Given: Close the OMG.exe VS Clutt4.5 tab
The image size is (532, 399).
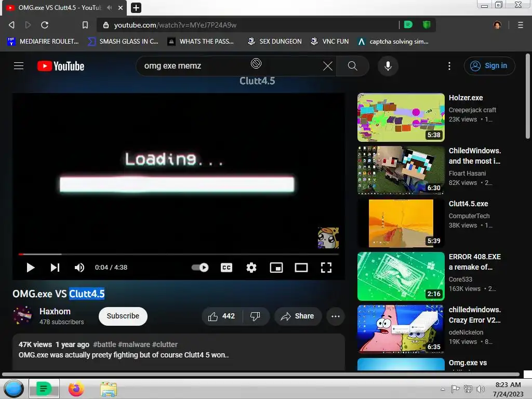Looking at the screenshot, I should pyautogui.click(x=121, y=7).
